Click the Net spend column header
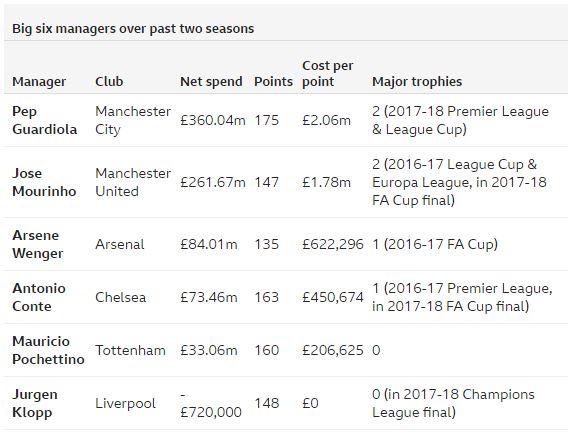 point(211,81)
